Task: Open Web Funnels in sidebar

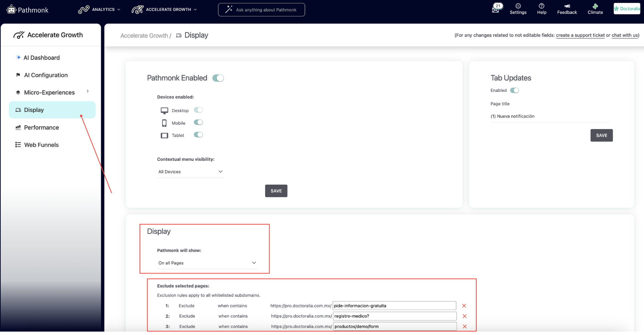Action: 41,145
